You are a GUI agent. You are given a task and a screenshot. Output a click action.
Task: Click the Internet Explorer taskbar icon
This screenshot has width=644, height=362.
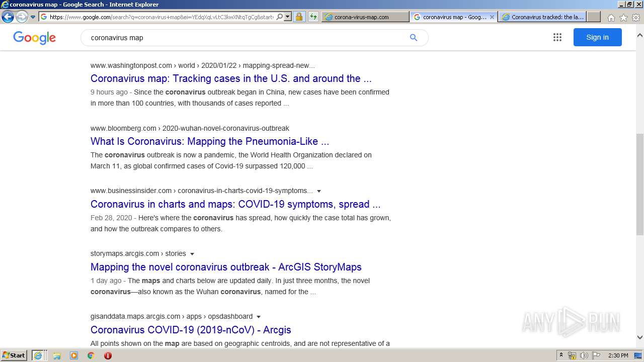[x=38, y=355]
